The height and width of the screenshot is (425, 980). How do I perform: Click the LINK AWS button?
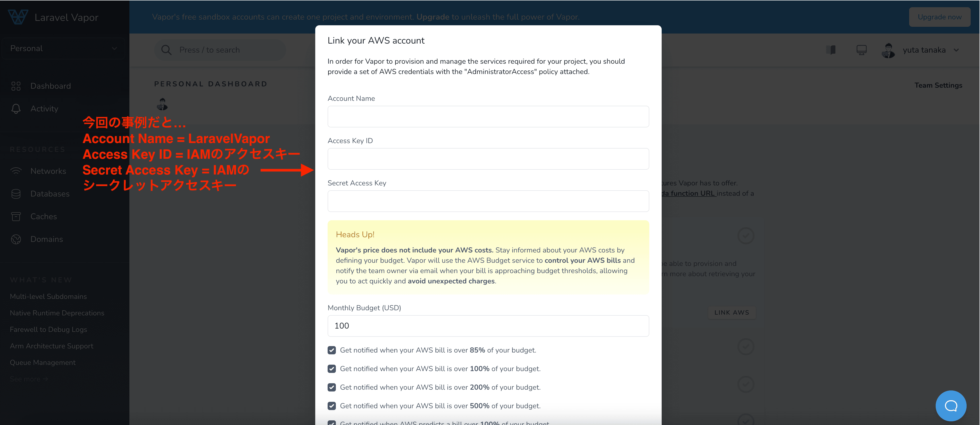731,312
